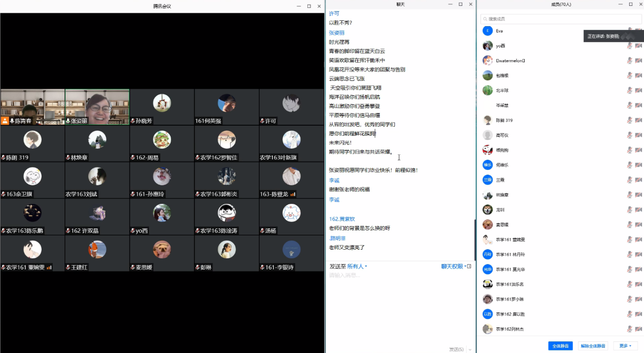The height and width of the screenshot is (353, 644).
Task: Toggle microphone for 农学162列林杰 in member list
Action: tap(629, 329)
